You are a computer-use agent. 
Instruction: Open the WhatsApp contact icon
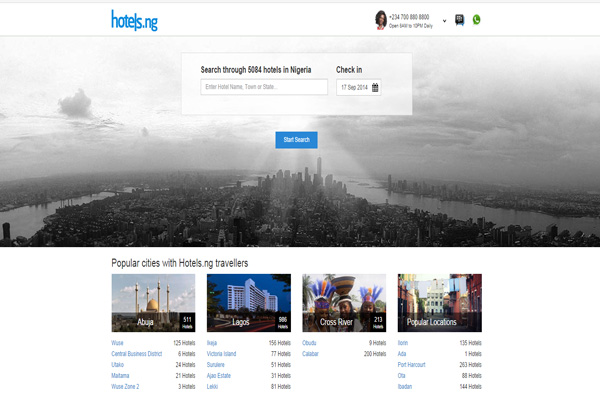(x=476, y=19)
